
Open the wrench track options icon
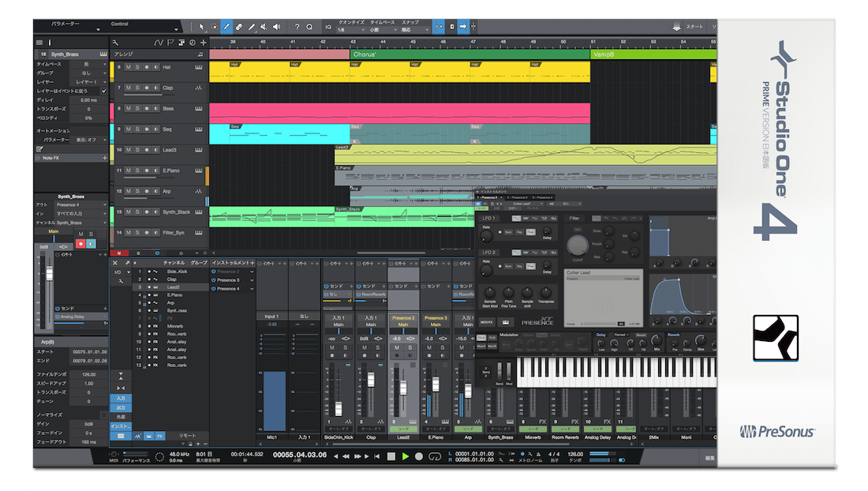click(115, 43)
